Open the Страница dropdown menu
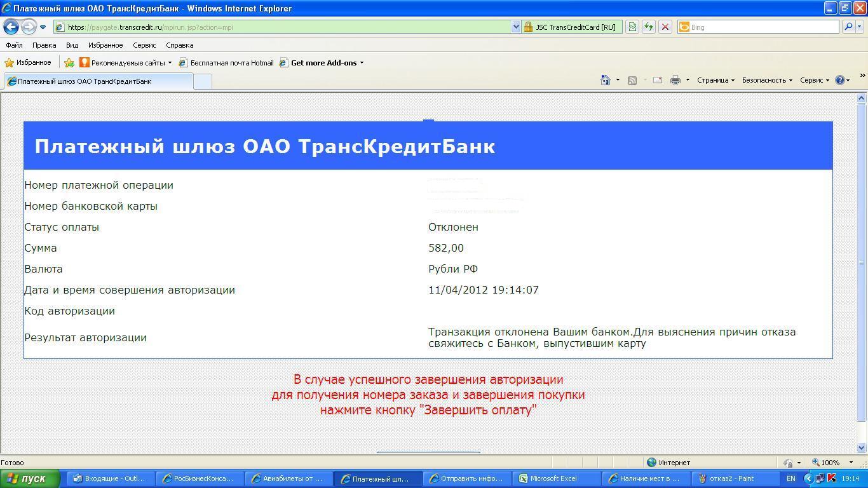The width and height of the screenshot is (868, 488). (715, 80)
